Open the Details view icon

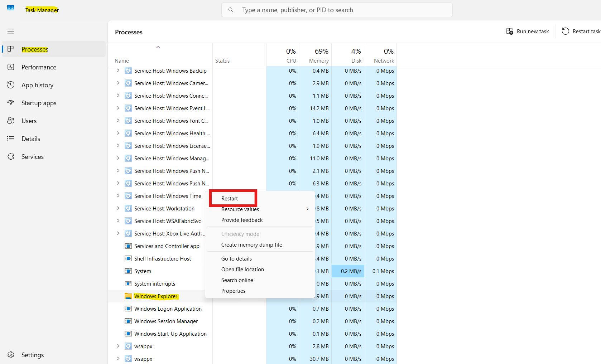11,139
